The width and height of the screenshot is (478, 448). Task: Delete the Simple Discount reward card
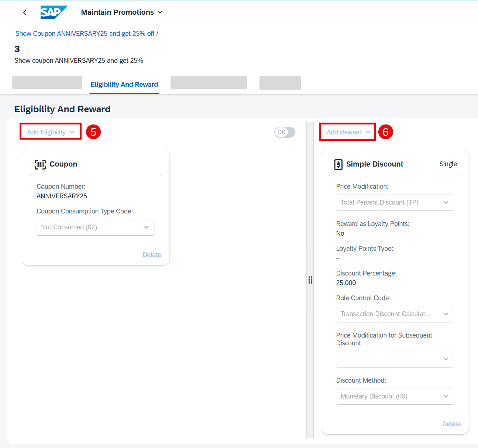click(x=451, y=424)
